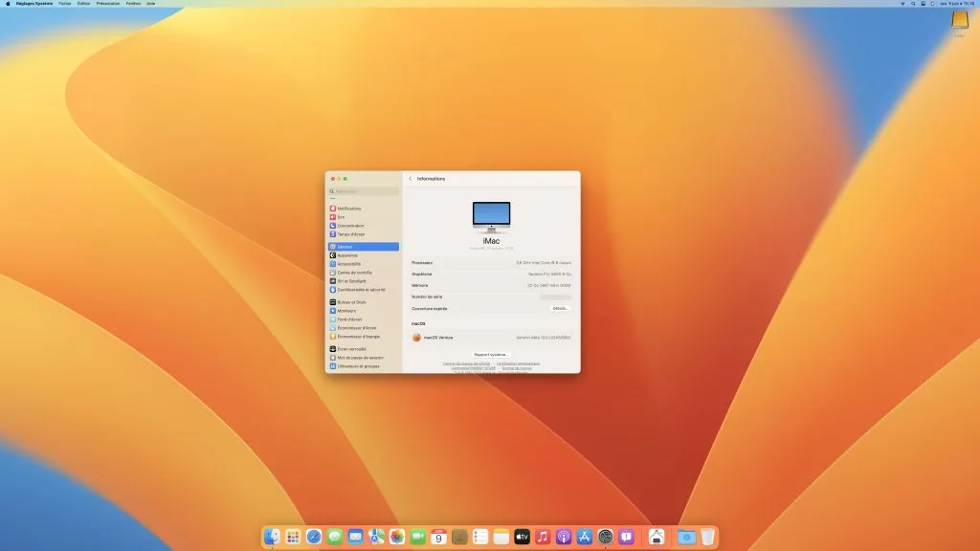
Task: Launch the App Store from the Dock
Action: (x=584, y=536)
